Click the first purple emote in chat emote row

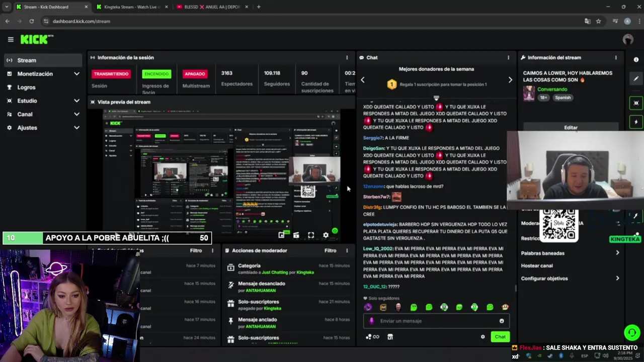[x=368, y=307]
